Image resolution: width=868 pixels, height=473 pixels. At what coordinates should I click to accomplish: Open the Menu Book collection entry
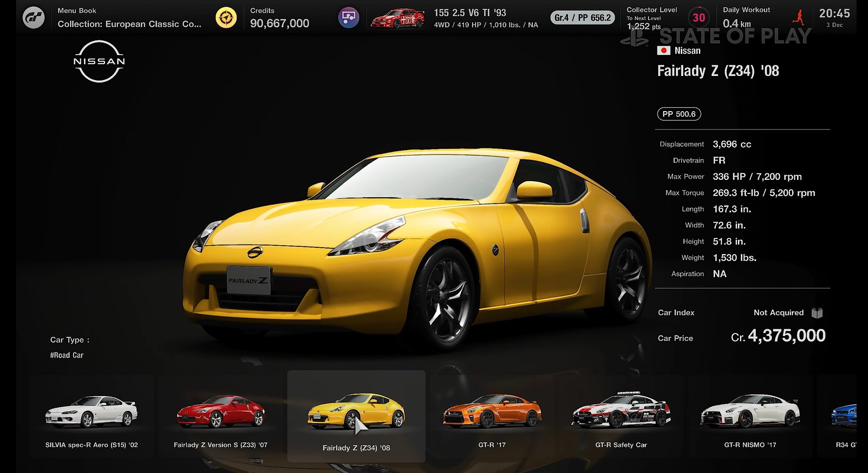(129, 18)
